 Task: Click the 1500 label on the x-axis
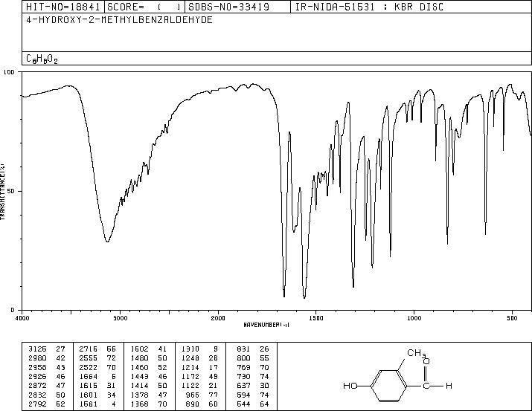pos(316,318)
